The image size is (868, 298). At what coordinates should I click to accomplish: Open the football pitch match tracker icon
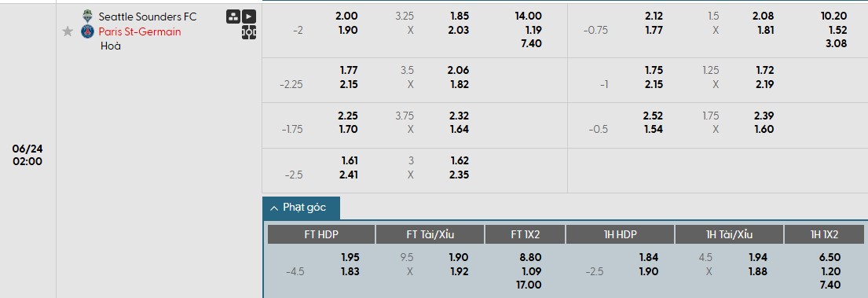tap(249, 33)
